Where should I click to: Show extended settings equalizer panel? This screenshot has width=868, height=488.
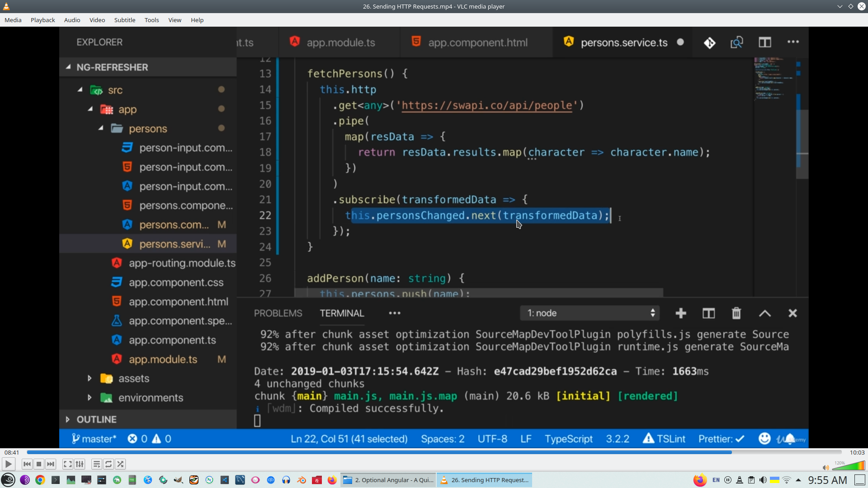coord(80,464)
